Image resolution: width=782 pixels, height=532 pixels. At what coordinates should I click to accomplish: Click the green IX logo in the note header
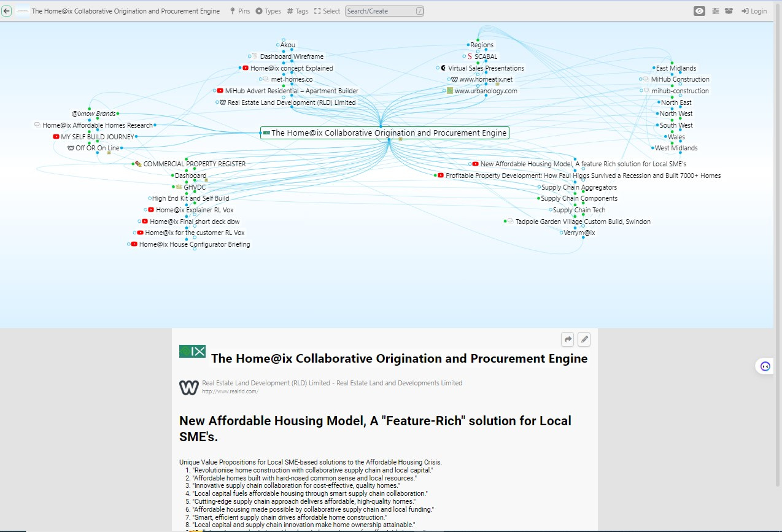[x=193, y=351]
